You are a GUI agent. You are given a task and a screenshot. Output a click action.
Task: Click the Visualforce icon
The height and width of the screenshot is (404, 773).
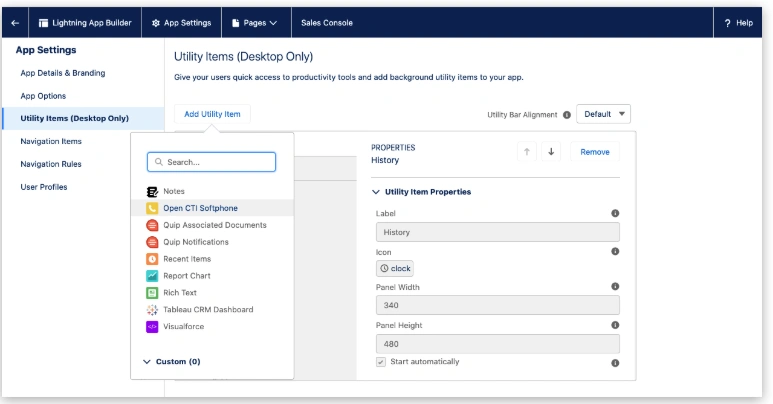[x=152, y=327]
